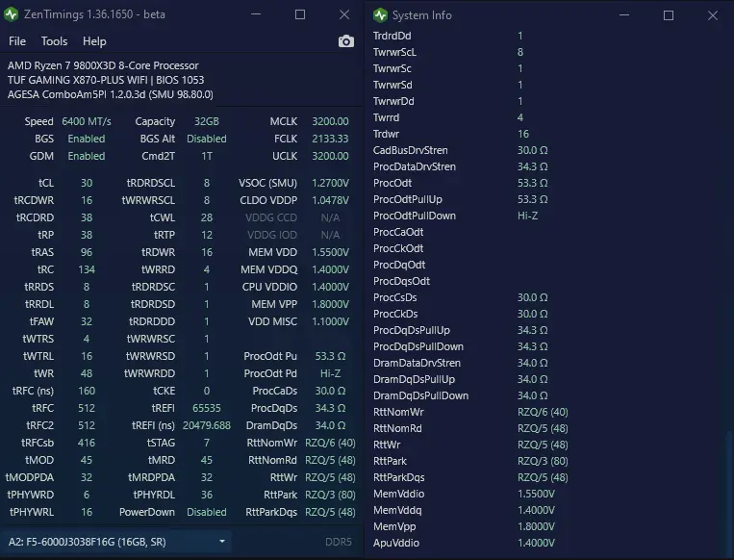
Task: Click the ProcDqsOdt row label
Action: 401,281
